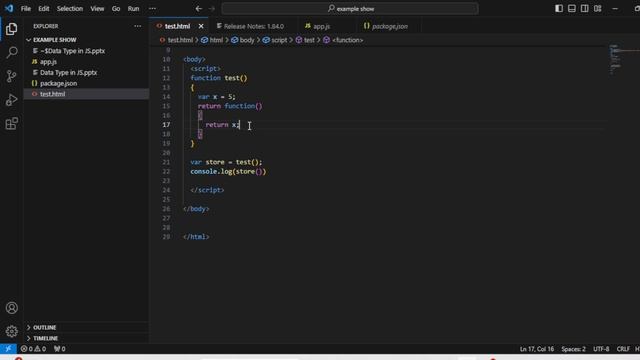Go back with the left arrow
This screenshot has height=360, width=640.
click(x=198, y=8)
